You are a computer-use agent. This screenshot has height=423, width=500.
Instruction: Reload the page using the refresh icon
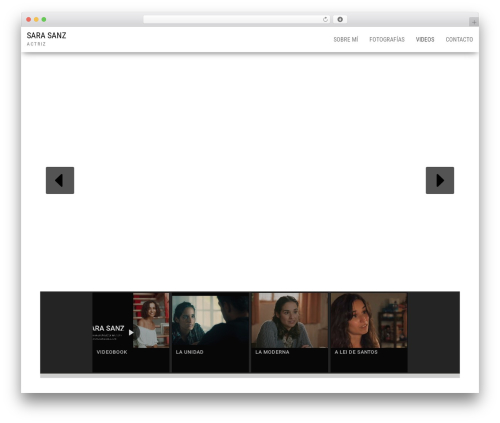tap(325, 20)
